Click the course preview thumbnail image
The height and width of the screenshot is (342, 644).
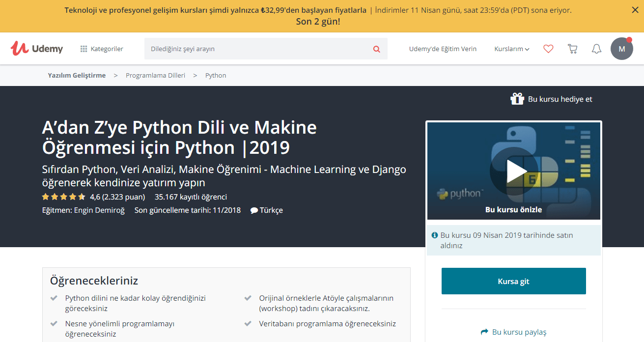coord(513,171)
